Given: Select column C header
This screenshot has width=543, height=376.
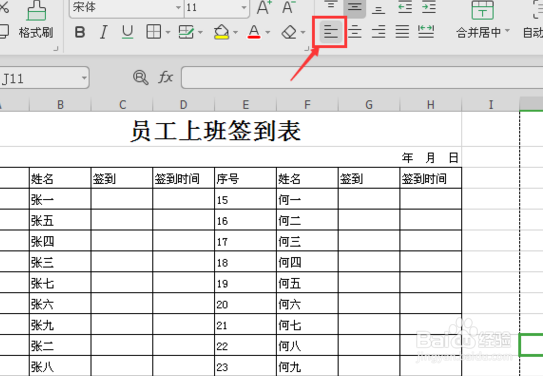Looking at the screenshot, I should pos(122,105).
